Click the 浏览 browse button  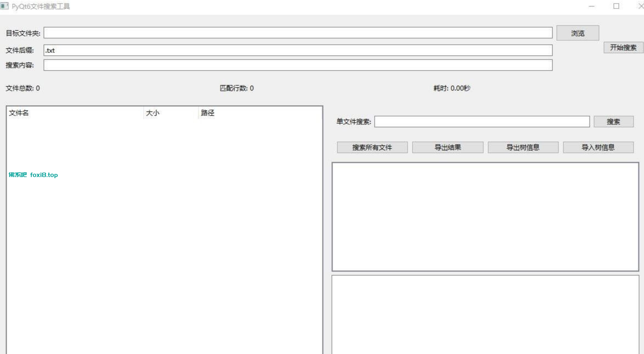[577, 33]
